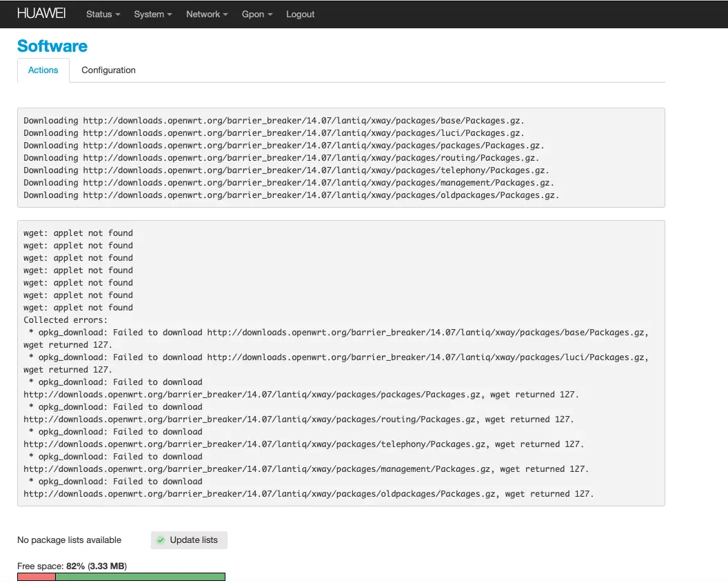Click the free space usage bar
Viewport: 728px width, 583px height.
[x=121, y=577]
